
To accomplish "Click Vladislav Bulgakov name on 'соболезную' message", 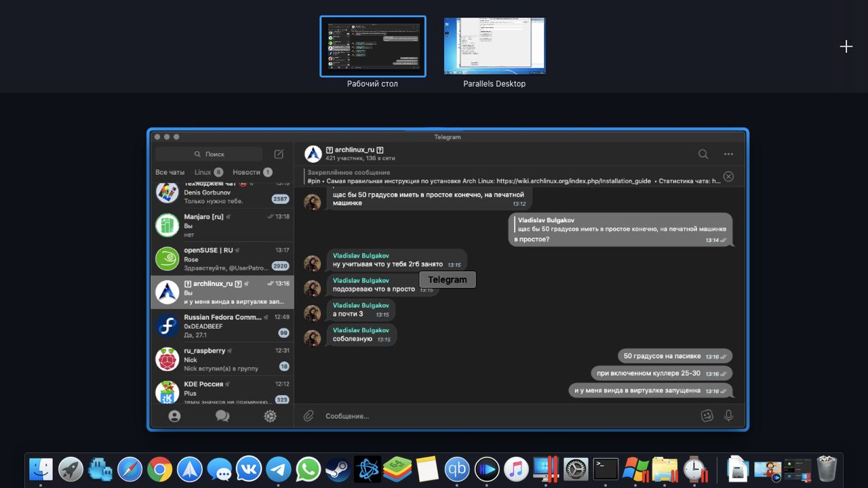I will [361, 330].
